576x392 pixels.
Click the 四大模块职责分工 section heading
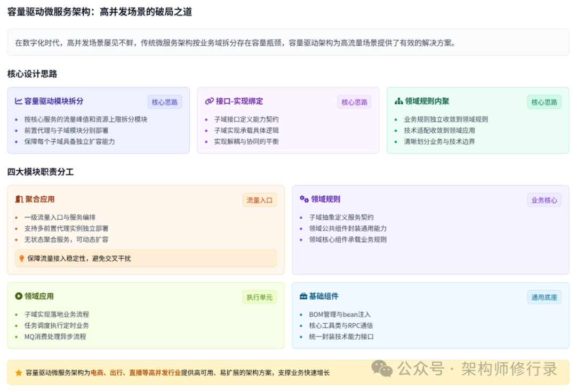41,172
